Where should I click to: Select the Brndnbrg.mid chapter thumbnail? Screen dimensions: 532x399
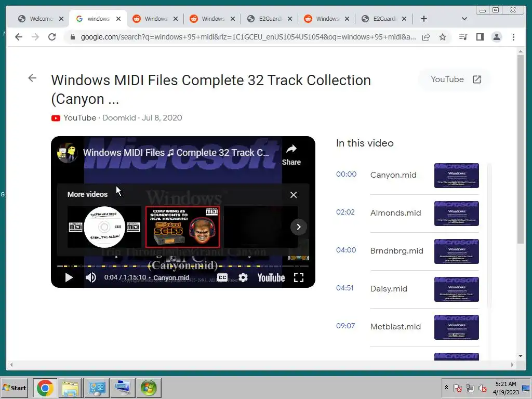click(x=457, y=251)
